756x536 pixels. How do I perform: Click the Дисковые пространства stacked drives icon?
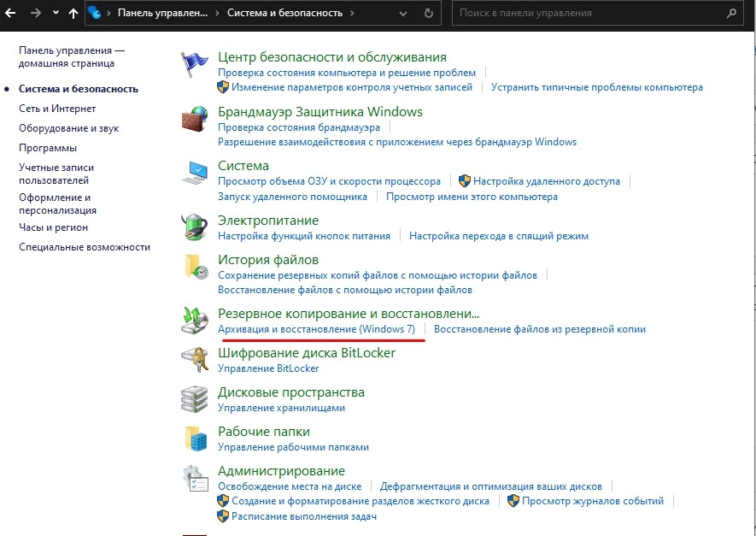point(196,399)
